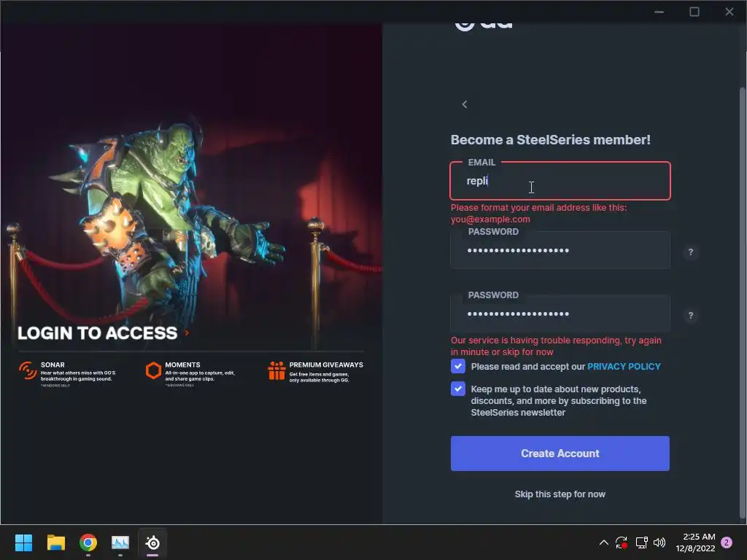The height and width of the screenshot is (560, 747).
Task: Click the first PASSWORD field
Action: pos(560,251)
